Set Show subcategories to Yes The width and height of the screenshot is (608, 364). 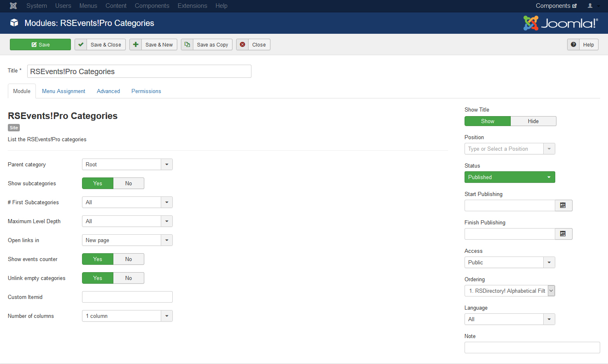coord(98,183)
